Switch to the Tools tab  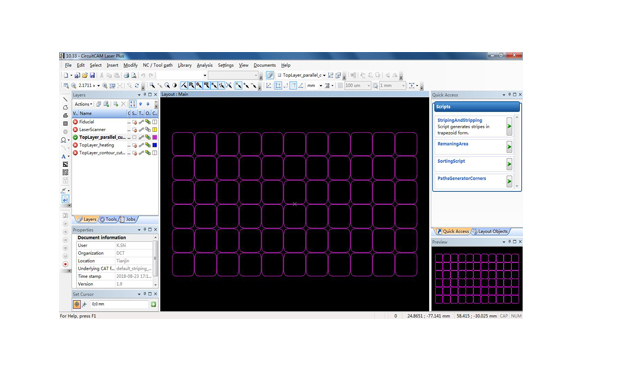109,219
